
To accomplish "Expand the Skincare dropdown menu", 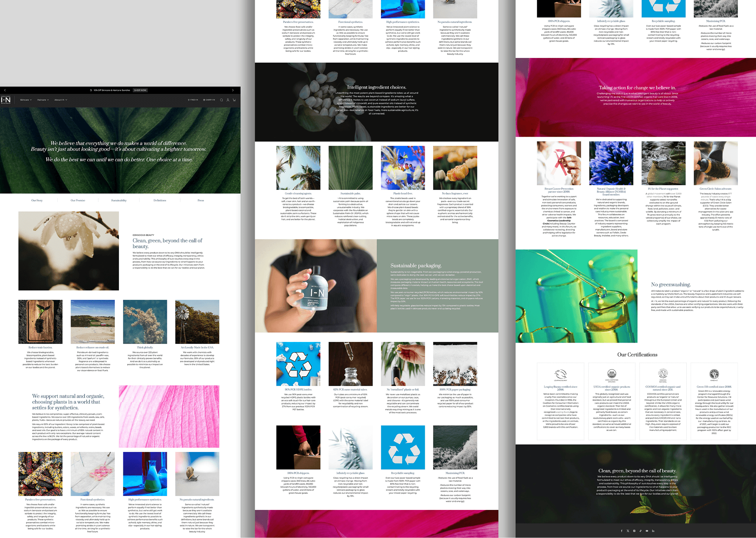I will (x=26, y=100).
